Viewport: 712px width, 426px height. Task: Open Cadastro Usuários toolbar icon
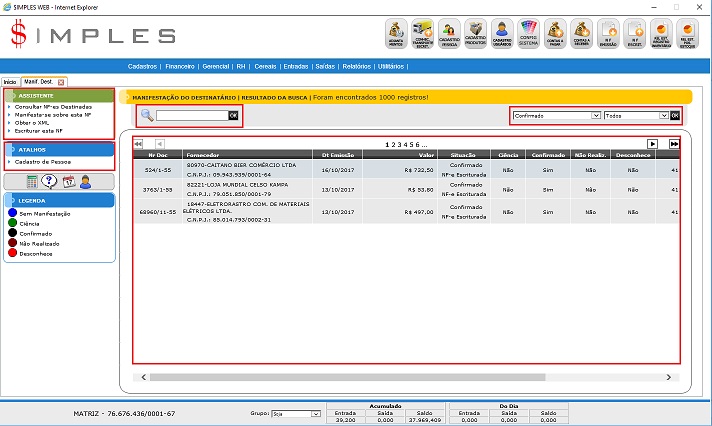point(502,33)
